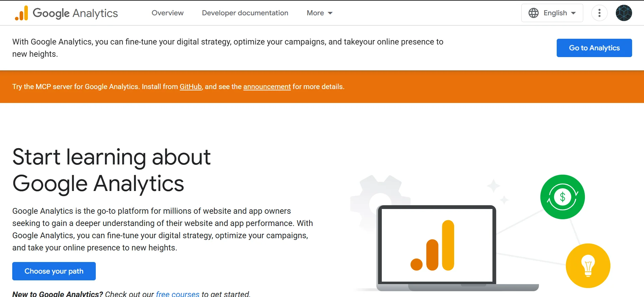Screen dimensions: 644x297
Task: Click the heading 'Start learning about Google Analytics'
Action: click(111, 170)
